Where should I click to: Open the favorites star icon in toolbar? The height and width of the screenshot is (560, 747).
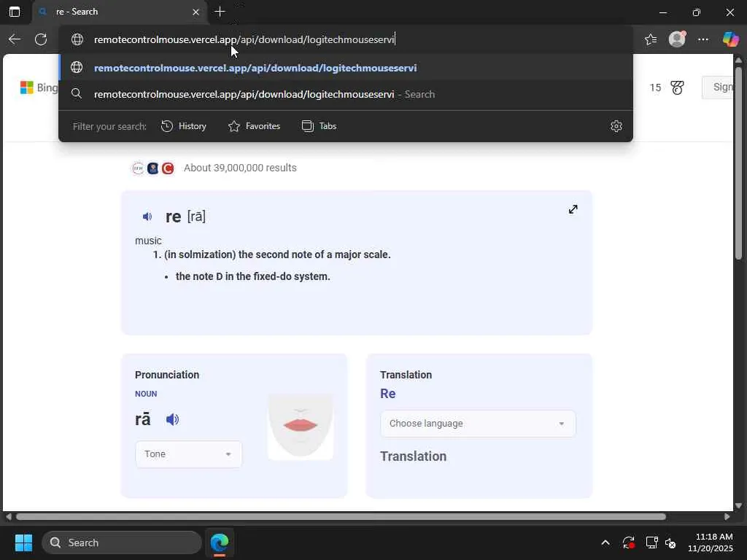pyautogui.click(x=651, y=39)
